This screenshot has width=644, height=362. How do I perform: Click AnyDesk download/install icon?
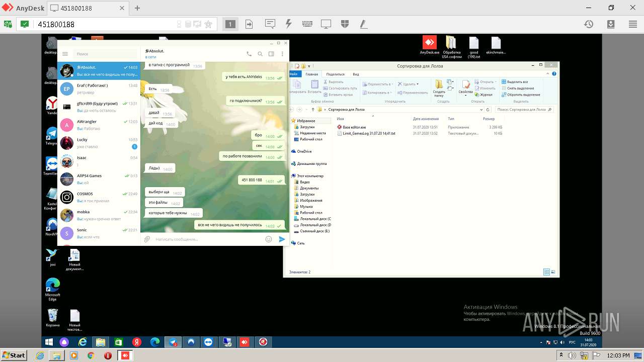point(610,24)
